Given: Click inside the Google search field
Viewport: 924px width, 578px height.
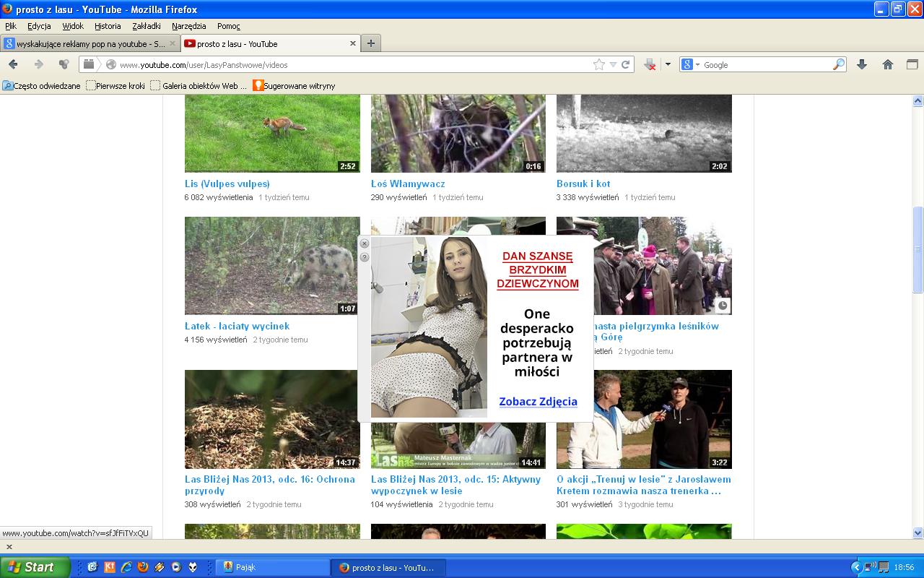Looking at the screenshot, I should [765, 64].
